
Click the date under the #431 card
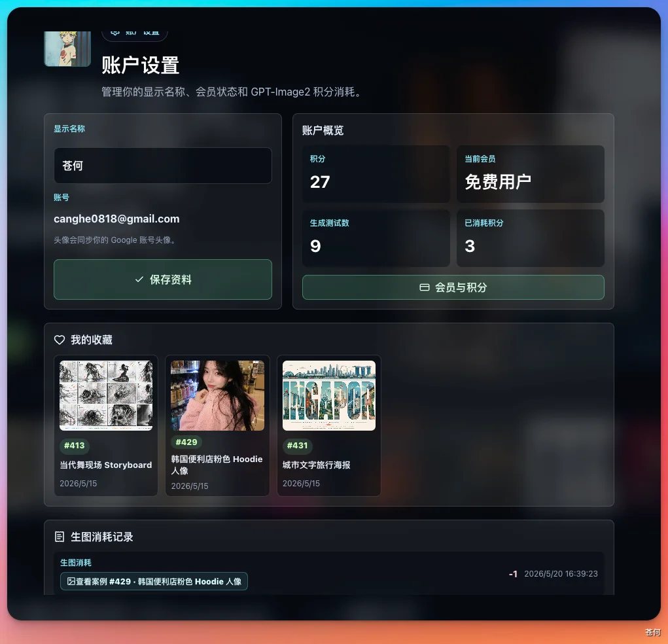click(x=301, y=483)
